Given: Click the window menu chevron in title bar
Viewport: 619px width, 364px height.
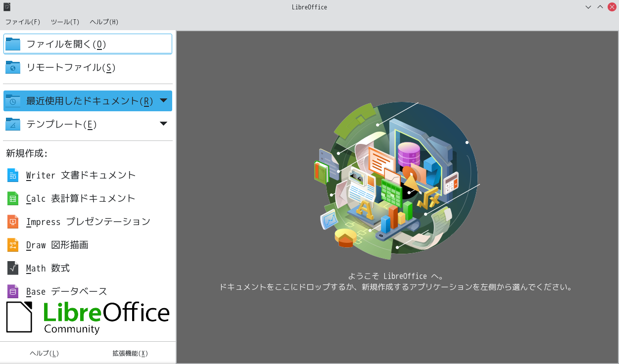Looking at the screenshot, I should pos(588,7).
